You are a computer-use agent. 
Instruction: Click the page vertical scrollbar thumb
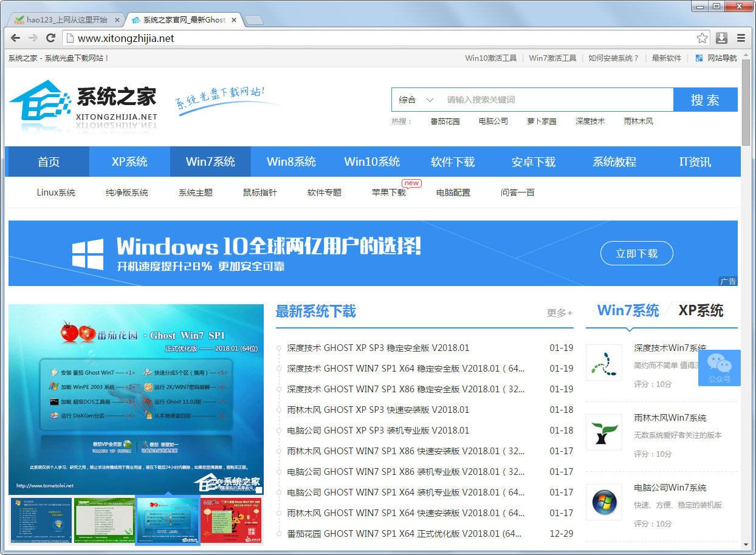tap(746, 102)
